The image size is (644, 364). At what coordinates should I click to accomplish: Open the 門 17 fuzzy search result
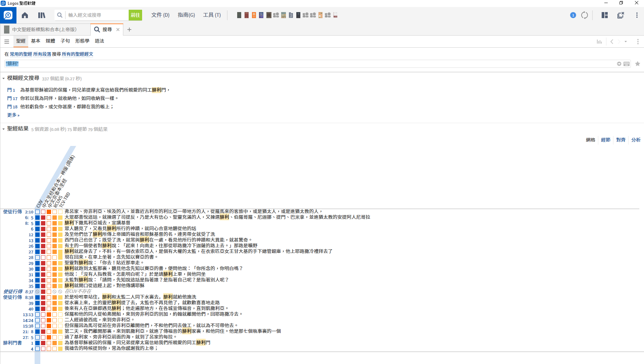12,99
